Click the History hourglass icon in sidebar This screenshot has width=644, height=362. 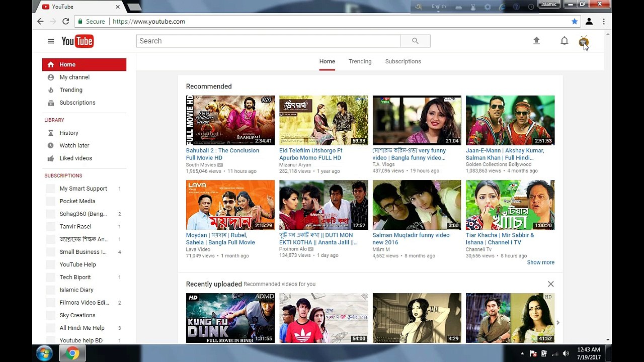pos(50,133)
